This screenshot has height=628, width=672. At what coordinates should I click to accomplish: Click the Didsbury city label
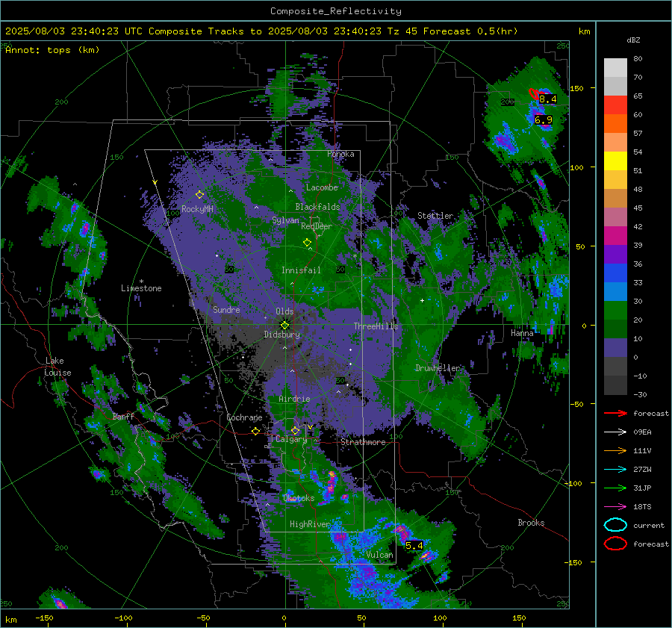281,335
